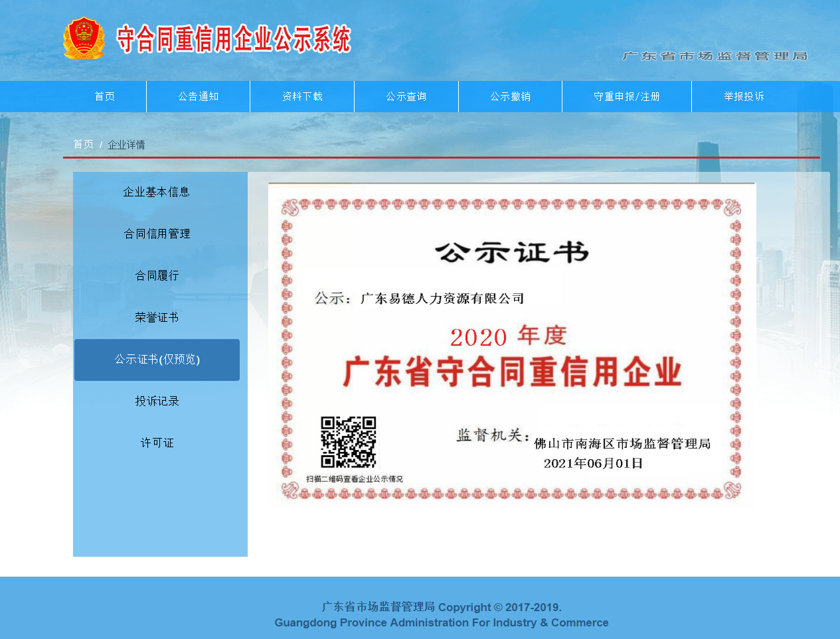Click 广东省市场监督管理局 header text
Image resolution: width=840 pixels, height=639 pixels.
[714, 56]
